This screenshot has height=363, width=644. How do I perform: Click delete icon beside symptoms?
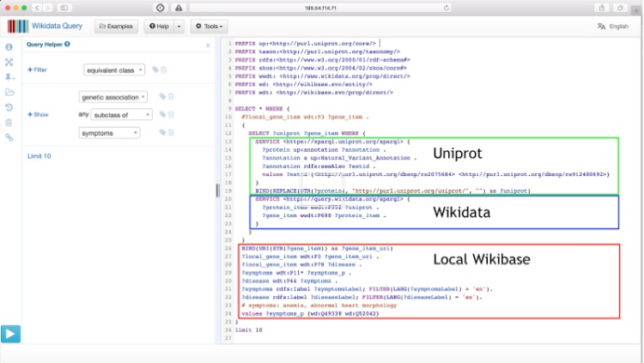coord(171,132)
